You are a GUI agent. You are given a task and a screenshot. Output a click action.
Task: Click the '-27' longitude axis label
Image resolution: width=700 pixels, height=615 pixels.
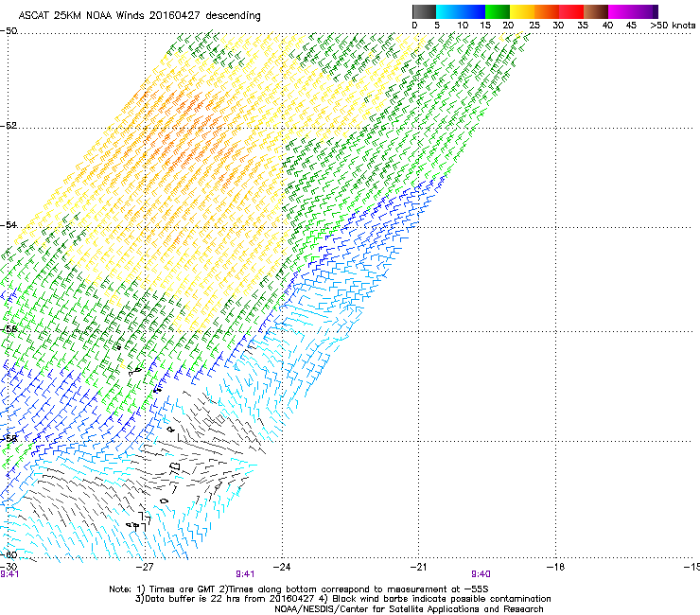145,567
